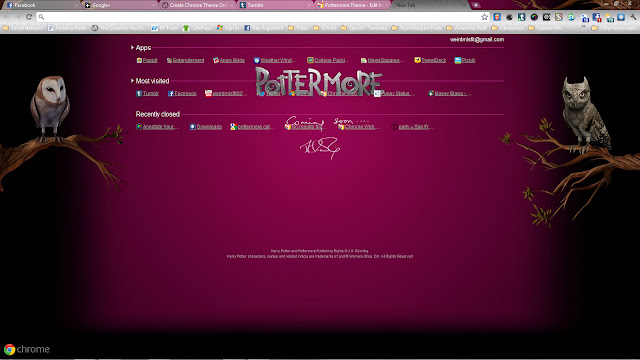
Task: Open the Obsessions bookmarks folder
Action: pyautogui.click(x=508, y=28)
